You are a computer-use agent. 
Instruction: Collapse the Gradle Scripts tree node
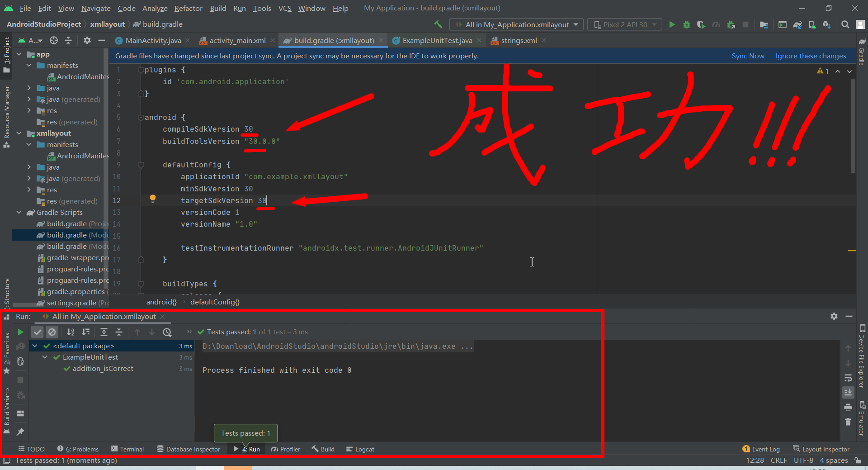click(x=19, y=212)
